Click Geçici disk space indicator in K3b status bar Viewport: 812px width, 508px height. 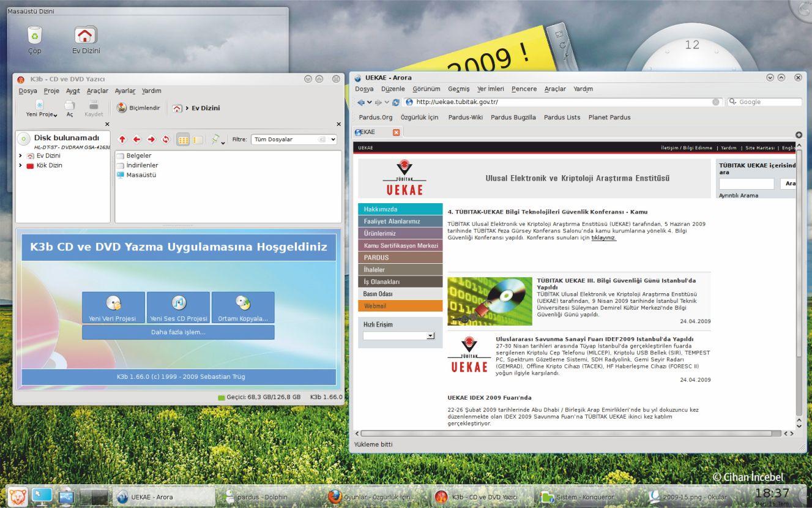[x=259, y=397]
